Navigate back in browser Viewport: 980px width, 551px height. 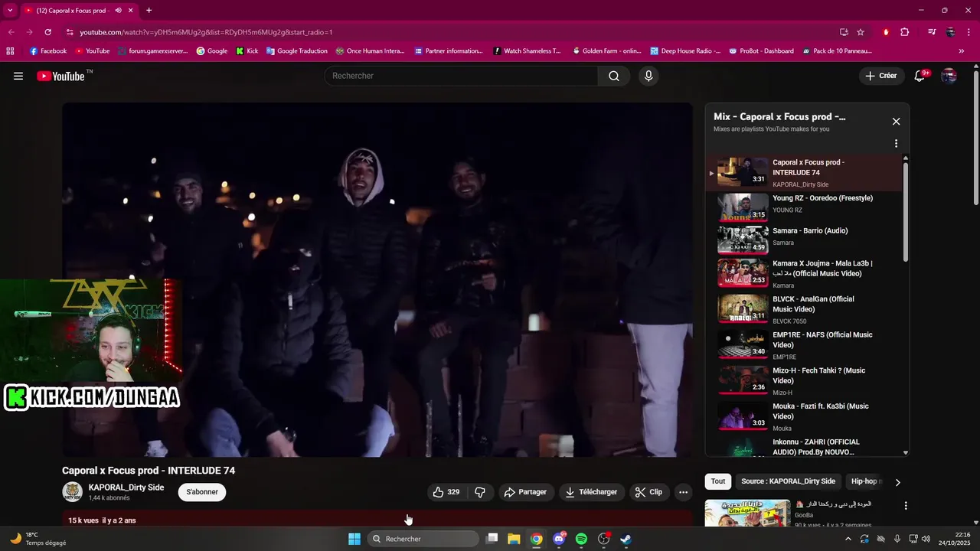coord(11,32)
